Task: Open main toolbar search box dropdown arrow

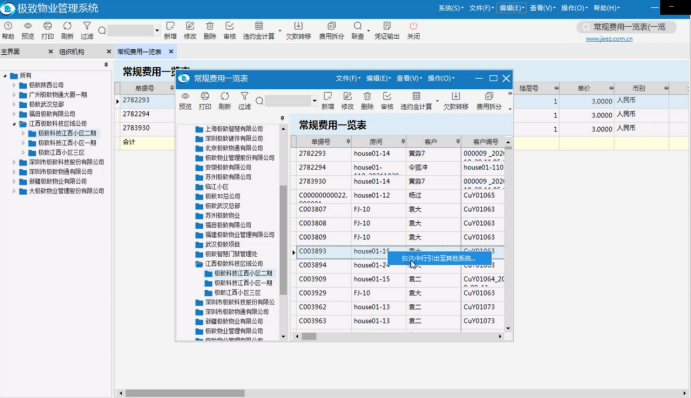Action: point(157,30)
